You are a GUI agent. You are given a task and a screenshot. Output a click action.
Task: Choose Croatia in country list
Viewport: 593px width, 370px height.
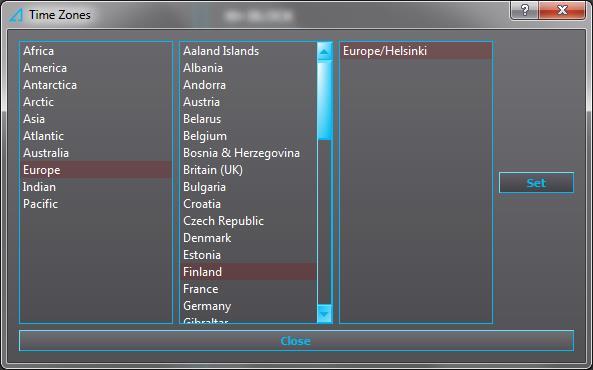point(248,204)
